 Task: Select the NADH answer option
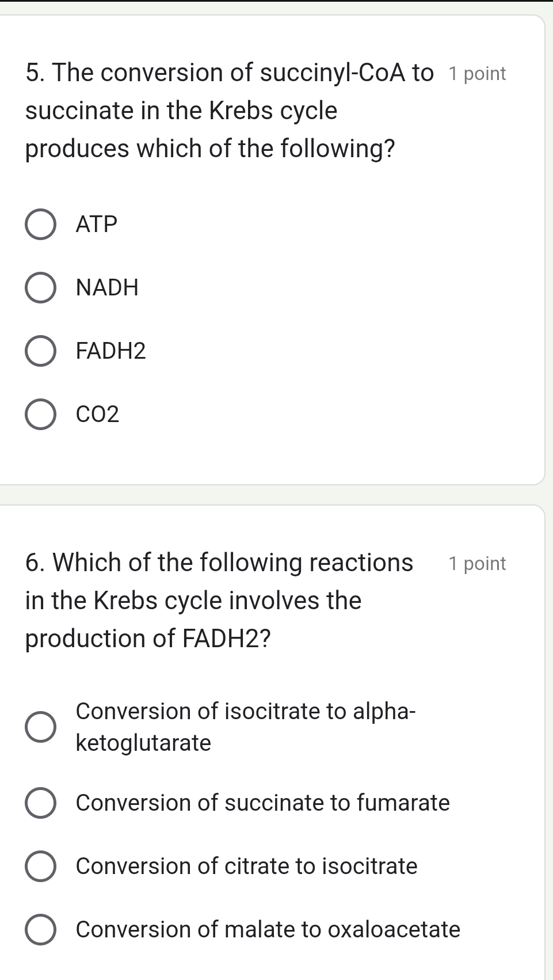tap(40, 288)
